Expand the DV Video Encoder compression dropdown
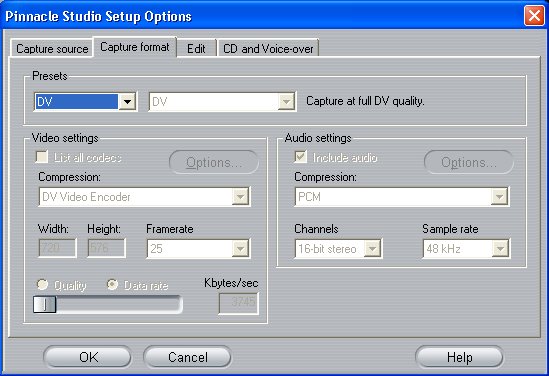 click(241, 196)
